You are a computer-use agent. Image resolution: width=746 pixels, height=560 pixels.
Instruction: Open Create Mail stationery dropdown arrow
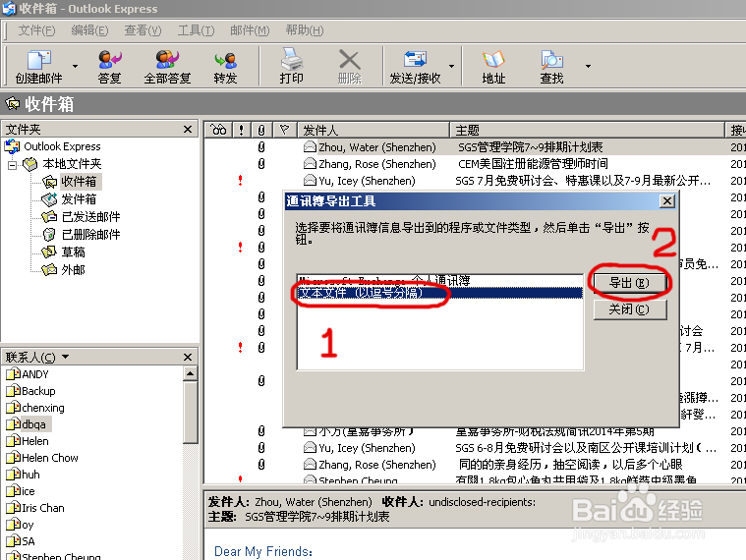pyautogui.click(x=75, y=66)
